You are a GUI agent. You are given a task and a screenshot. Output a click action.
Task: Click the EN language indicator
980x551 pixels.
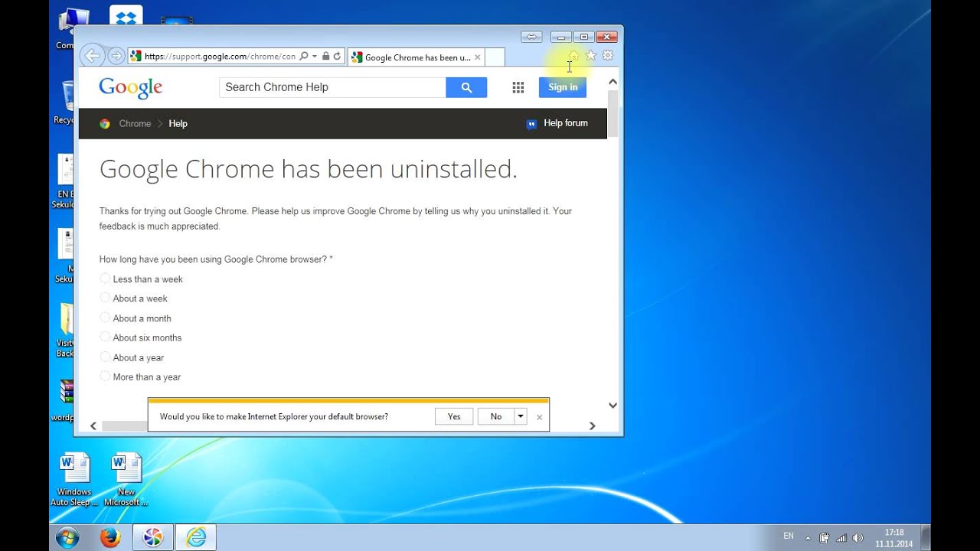coord(789,536)
